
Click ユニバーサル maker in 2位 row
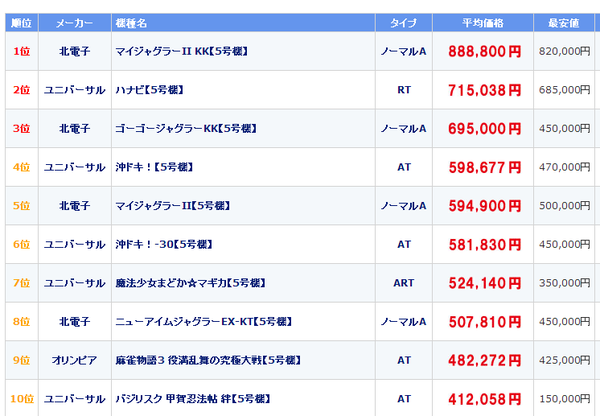coord(75,90)
